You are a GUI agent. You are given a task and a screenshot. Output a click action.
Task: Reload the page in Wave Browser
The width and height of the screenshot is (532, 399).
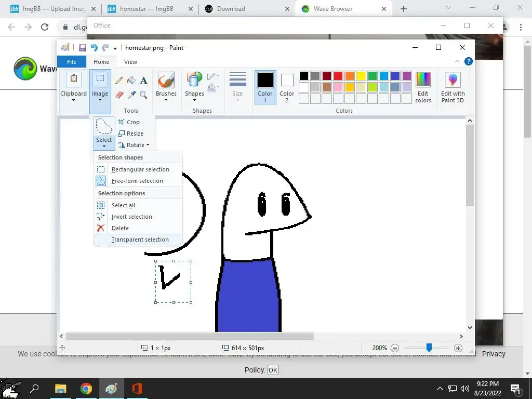pos(45,27)
